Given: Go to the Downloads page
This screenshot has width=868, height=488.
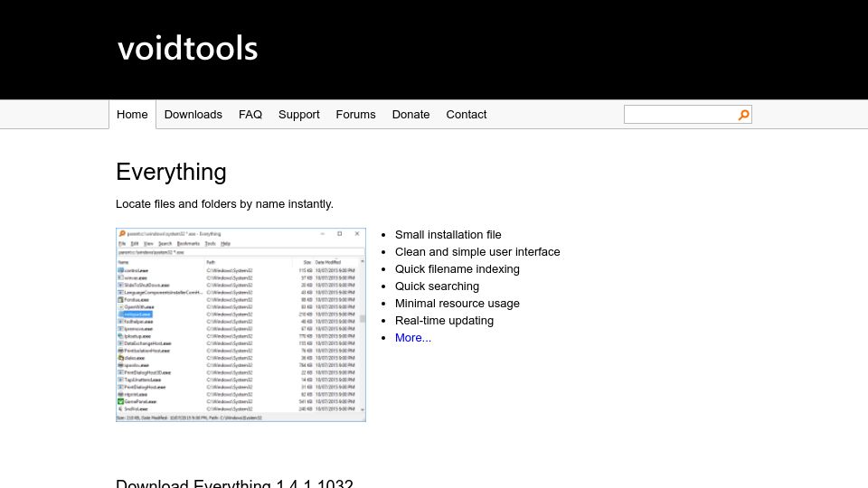Looking at the screenshot, I should click(x=193, y=115).
